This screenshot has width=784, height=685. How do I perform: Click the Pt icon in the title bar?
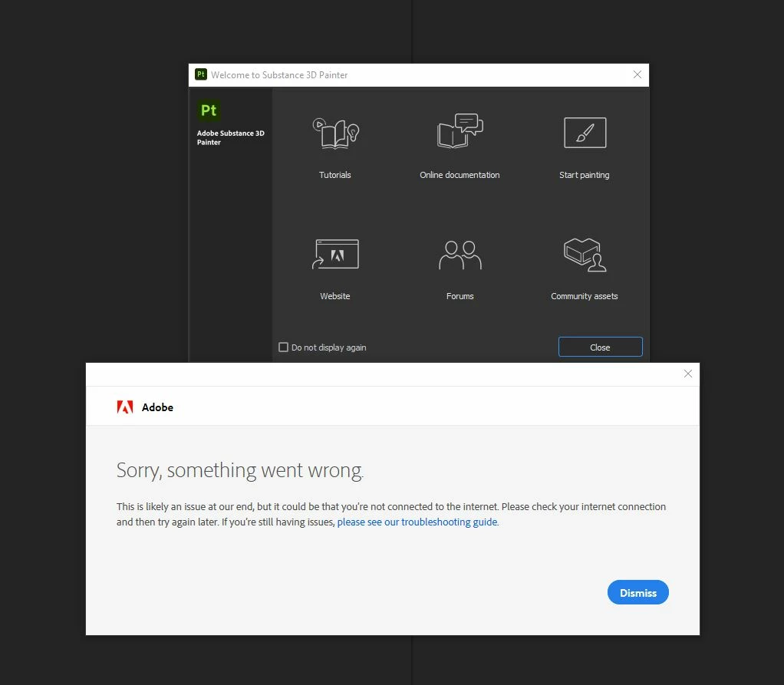click(x=201, y=74)
